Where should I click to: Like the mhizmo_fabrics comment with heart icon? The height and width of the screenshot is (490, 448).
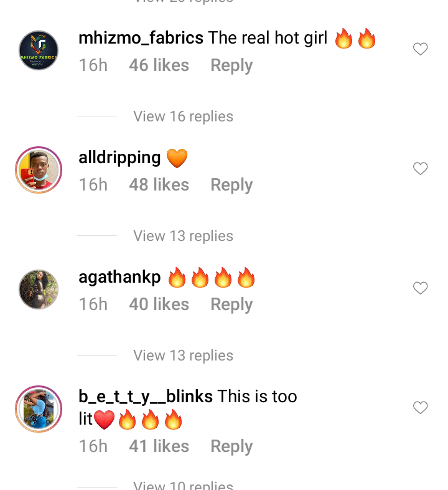point(420,49)
